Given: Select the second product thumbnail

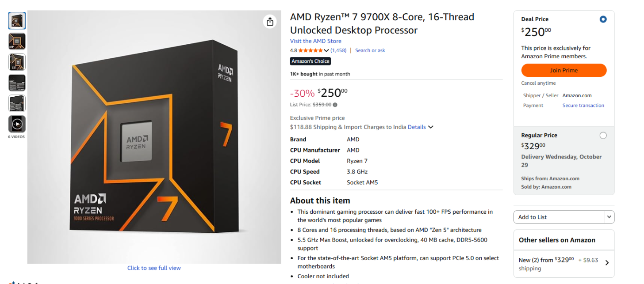Looking at the screenshot, I should (17, 42).
